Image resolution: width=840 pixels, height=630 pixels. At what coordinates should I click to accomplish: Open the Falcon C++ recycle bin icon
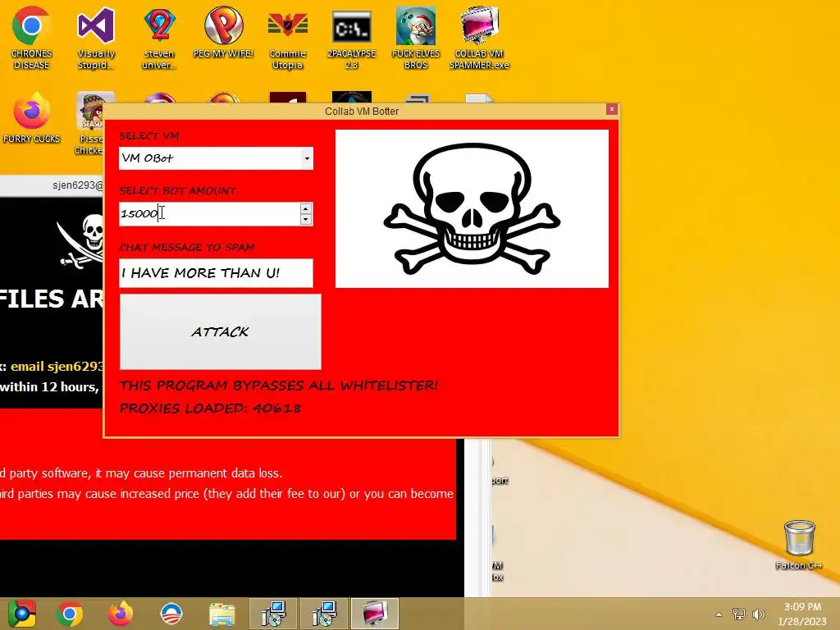(x=799, y=545)
